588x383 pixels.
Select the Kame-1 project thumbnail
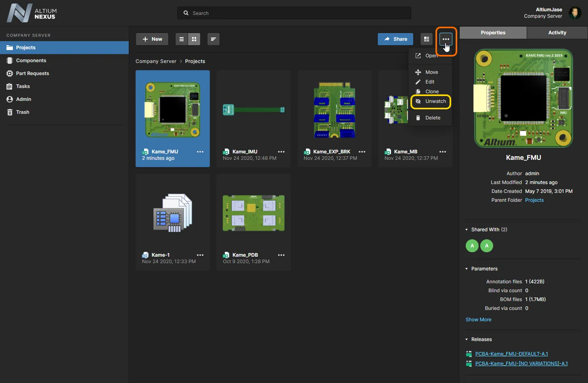[173, 213]
